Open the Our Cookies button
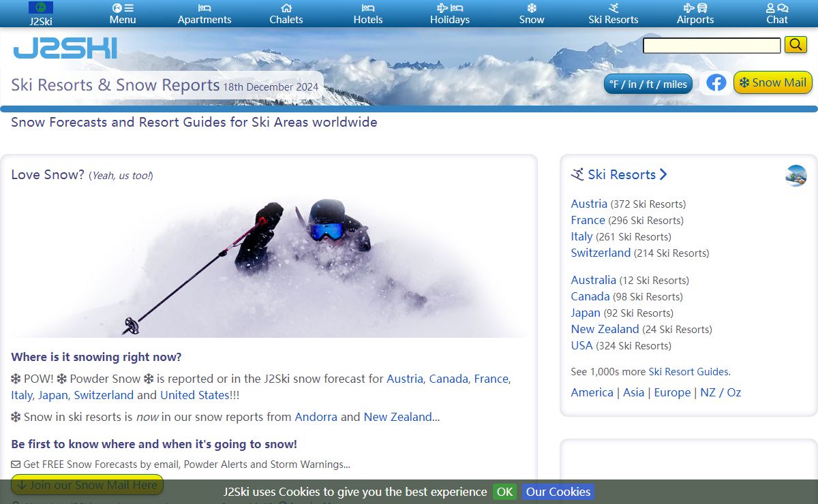Screen dimensions: 818x504 (558, 492)
